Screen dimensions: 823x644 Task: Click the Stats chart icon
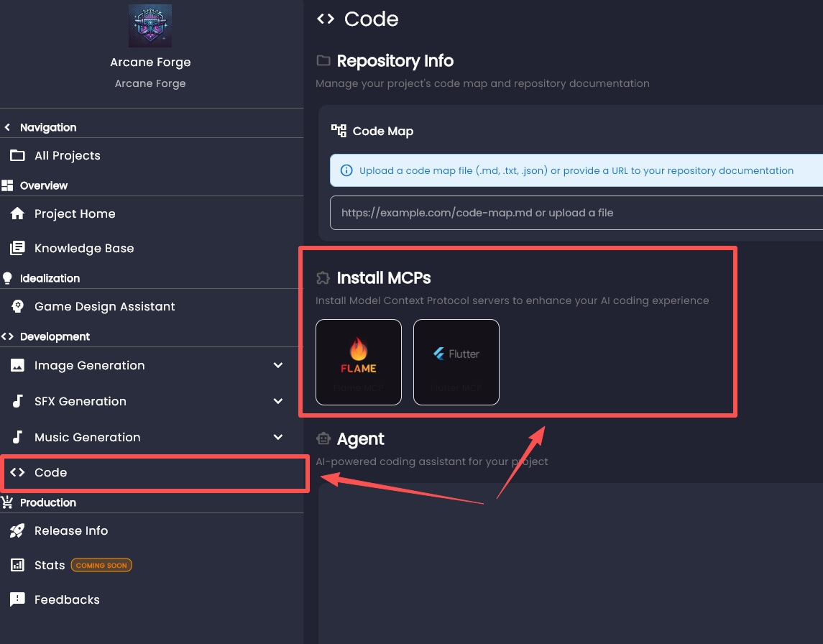pos(16,565)
